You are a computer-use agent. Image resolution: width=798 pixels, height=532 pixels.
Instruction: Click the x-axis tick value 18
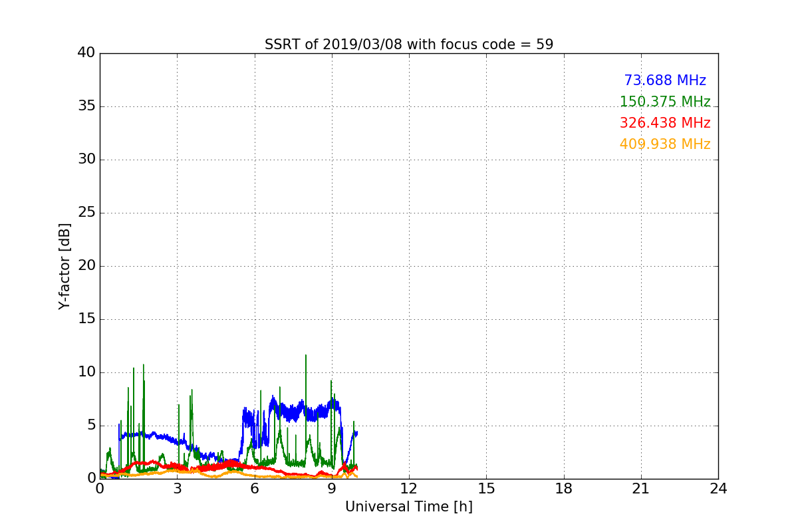click(x=564, y=489)
